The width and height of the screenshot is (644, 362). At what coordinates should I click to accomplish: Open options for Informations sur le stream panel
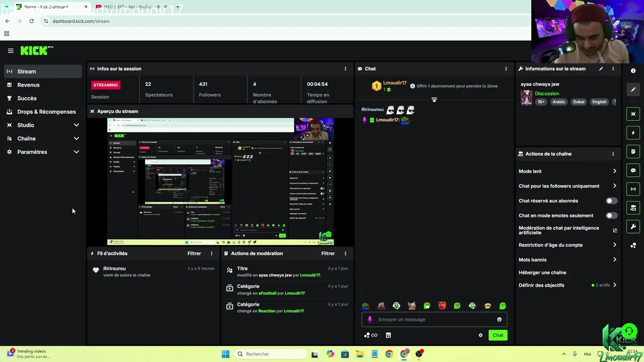coord(613,69)
